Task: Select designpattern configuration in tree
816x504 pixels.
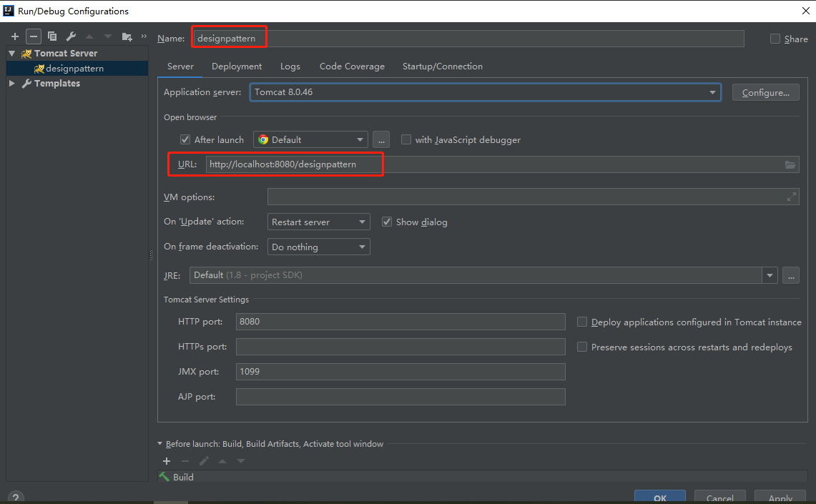Action: 77,69
